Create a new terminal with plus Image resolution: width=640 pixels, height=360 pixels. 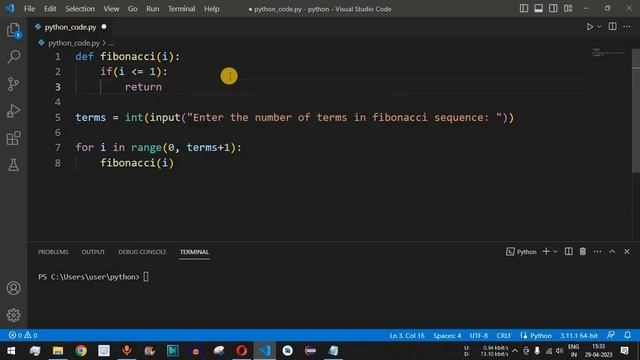[546, 251]
